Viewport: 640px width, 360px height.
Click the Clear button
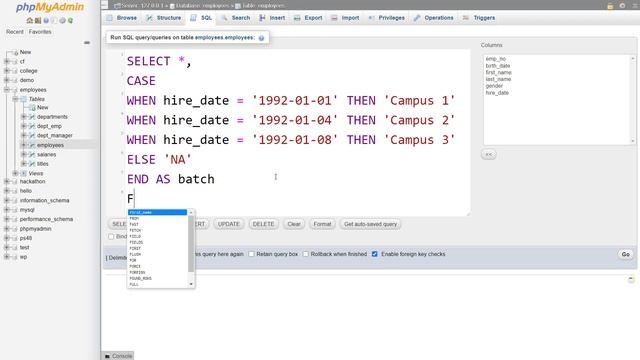click(x=294, y=224)
